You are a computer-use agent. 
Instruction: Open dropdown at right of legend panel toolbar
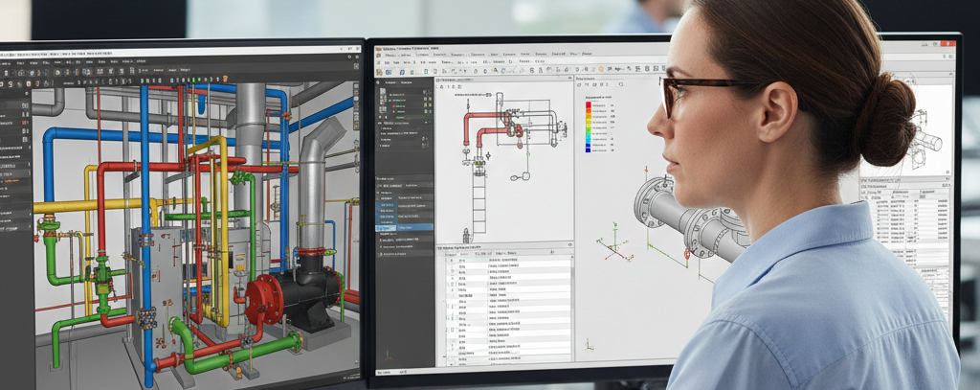[620, 84]
